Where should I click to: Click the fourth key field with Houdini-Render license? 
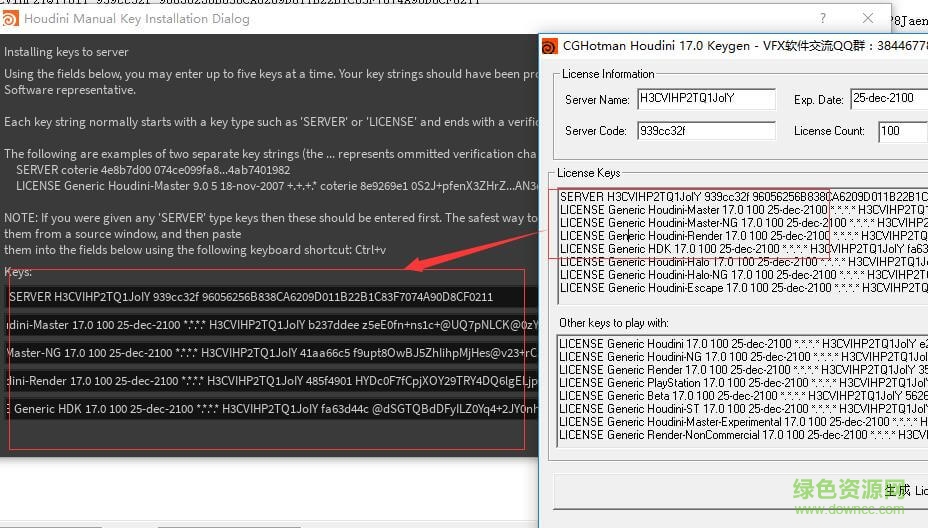point(272,381)
